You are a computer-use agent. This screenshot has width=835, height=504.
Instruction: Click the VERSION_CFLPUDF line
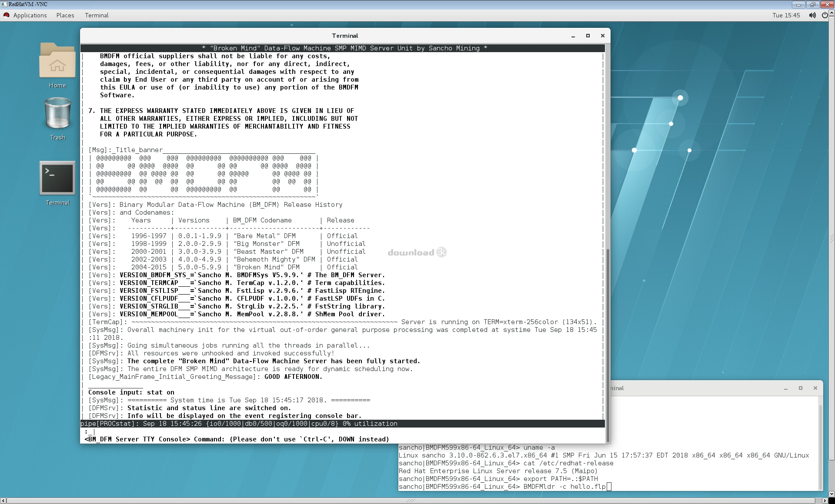[237, 298]
